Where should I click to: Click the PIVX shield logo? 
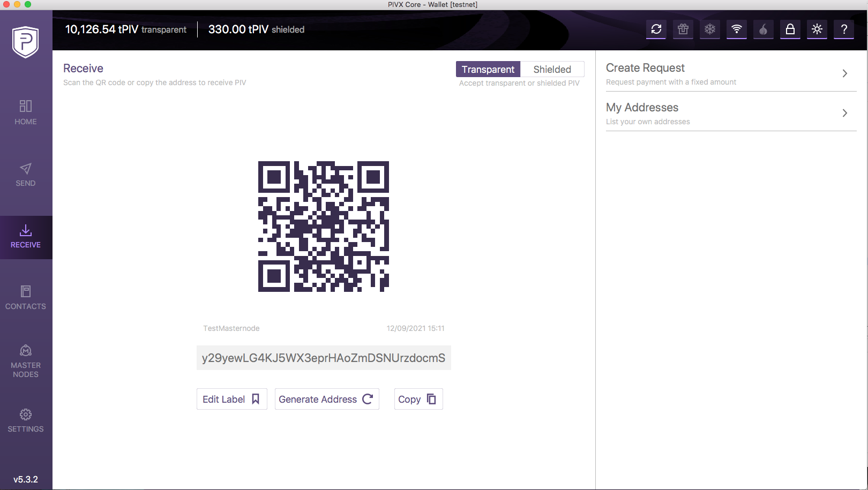tap(26, 42)
